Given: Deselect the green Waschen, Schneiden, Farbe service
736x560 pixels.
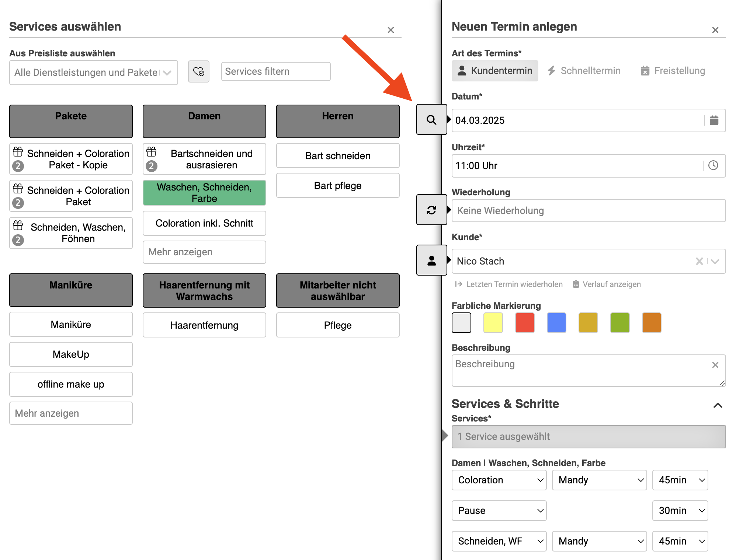Looking at the screenshot, I should click(204, 193).
